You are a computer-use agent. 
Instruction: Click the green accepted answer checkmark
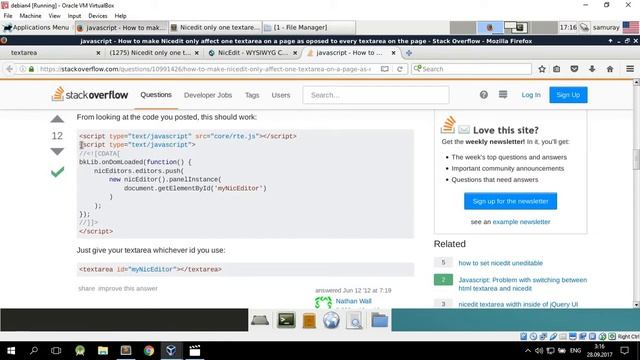(58, 172)
